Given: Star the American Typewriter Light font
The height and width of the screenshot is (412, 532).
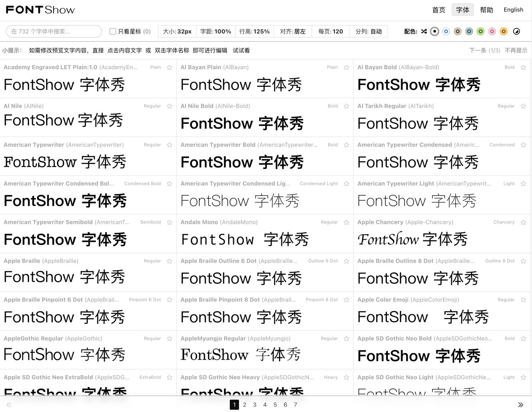Looking at the screenshot, I should click(x=523, y=184).
